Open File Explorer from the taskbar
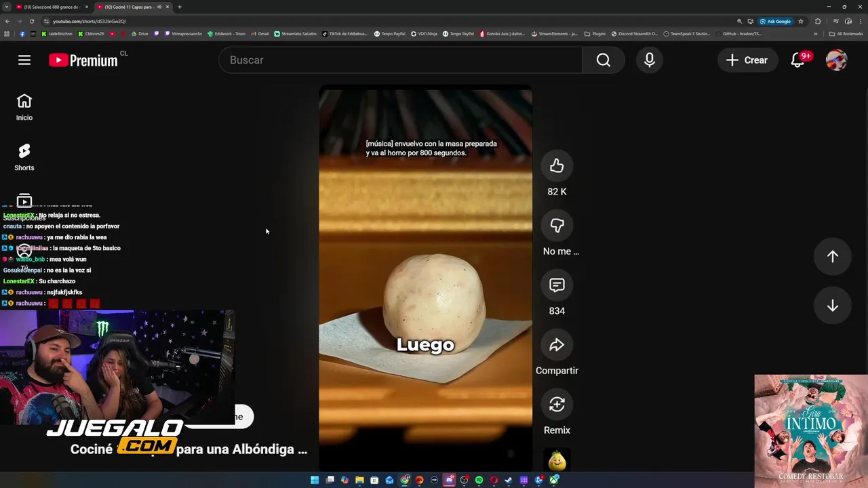Screen dimensions: 868x488 click(359, 480)
